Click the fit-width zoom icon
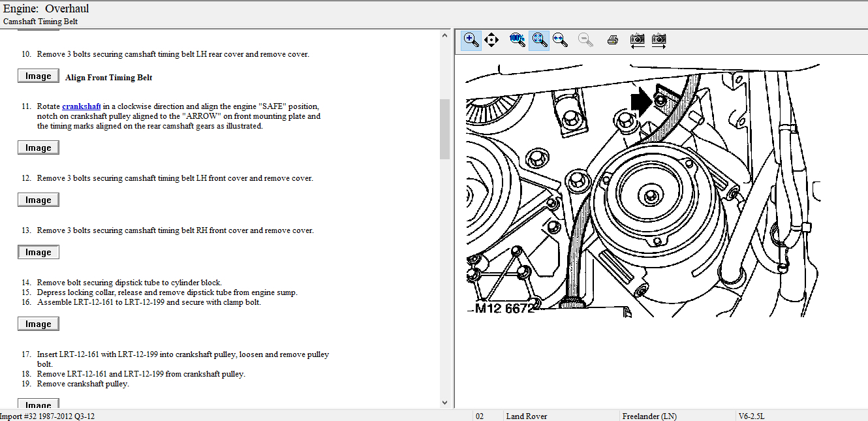The width and height of the screenshot is (868, 421). (x=559, y=40)
